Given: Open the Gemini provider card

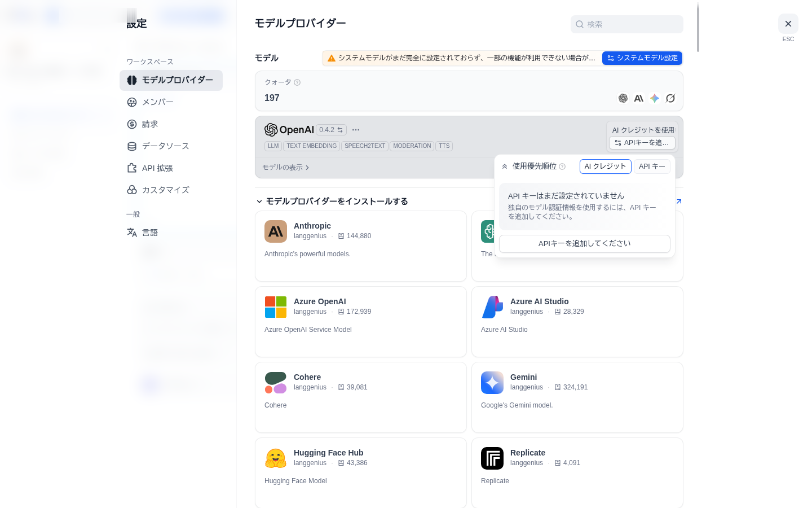Looking at the screenshot, I should click(577, 397).
